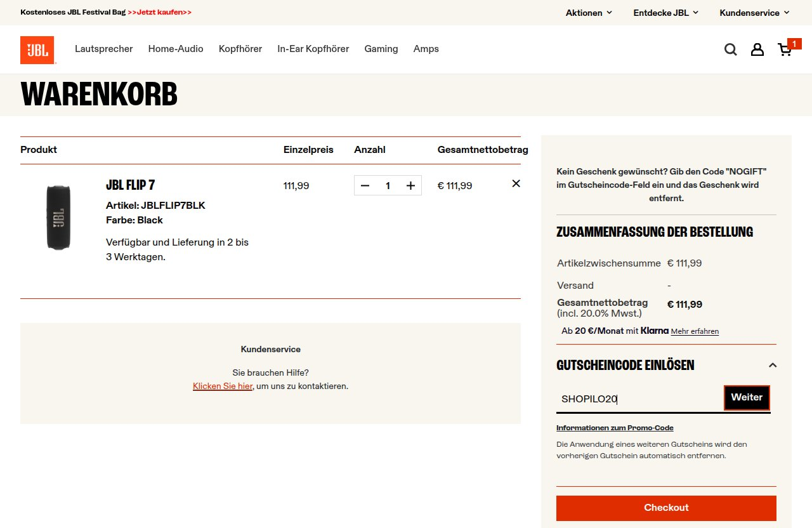Expand the Entdecke JBL dropdown
Screen dimensions: 812x528
[x=666, y=13]
